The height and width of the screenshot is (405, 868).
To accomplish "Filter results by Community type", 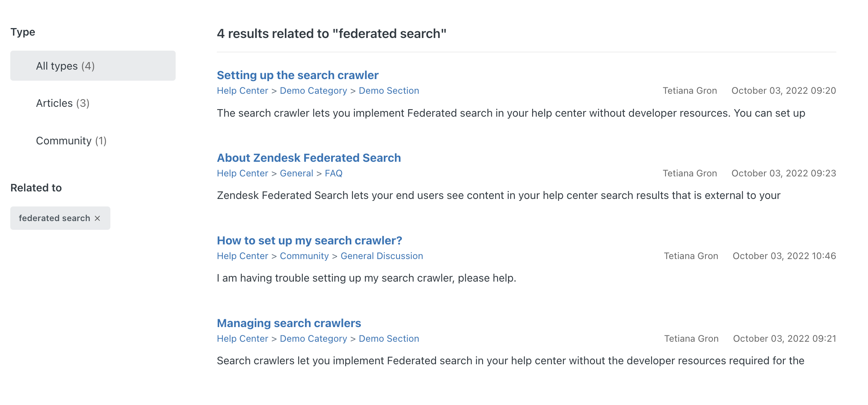I will pyautogui.click(x=71, y=141).
